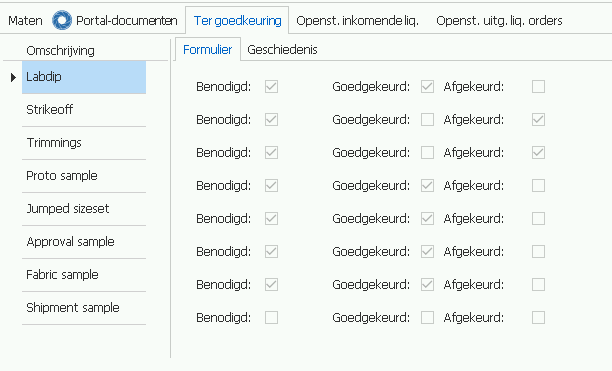The width and height of the screenshot is (612, 371).
Task: Toggle Jumped sizeset Goedgekeurd checkbox
Action: pos(427,218)
